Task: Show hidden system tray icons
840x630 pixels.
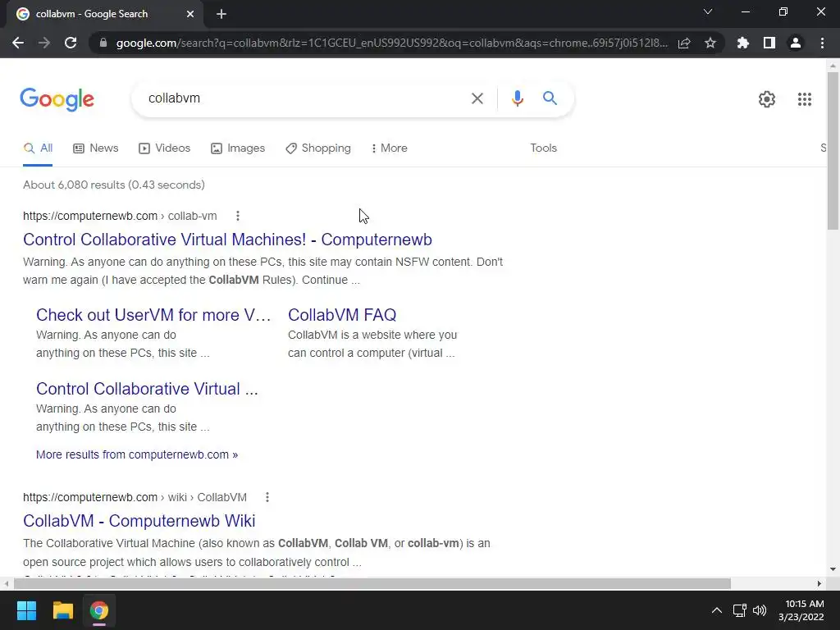Action: 716,610
